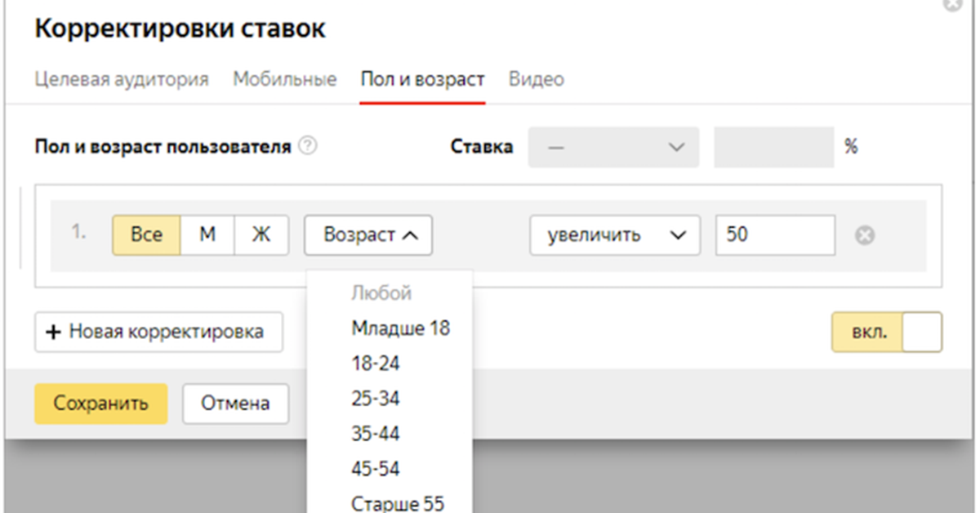
Task: Remove adjustment row with the cross icon
Action: click(x=865, y=236)
